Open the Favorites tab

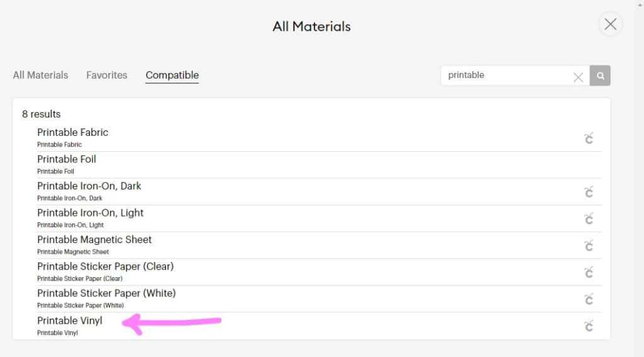(x=107, y=76)
